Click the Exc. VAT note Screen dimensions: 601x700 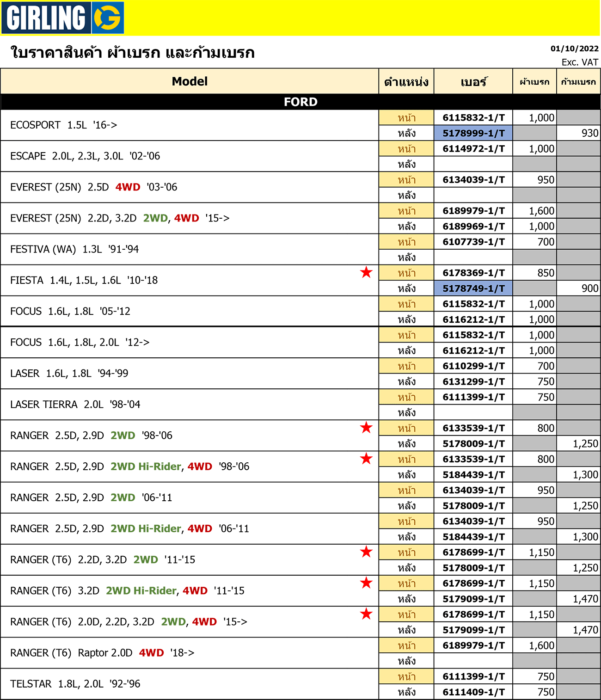(x=580, y=62)
